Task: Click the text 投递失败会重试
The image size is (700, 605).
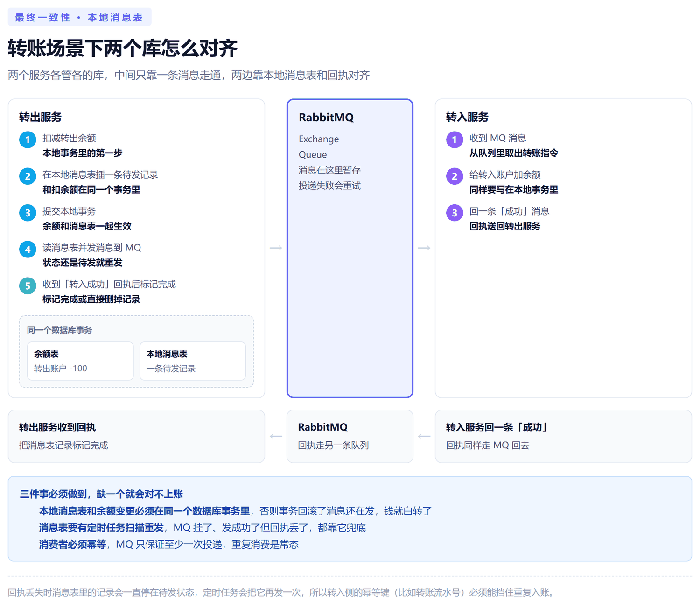Action: coord(330,186)
